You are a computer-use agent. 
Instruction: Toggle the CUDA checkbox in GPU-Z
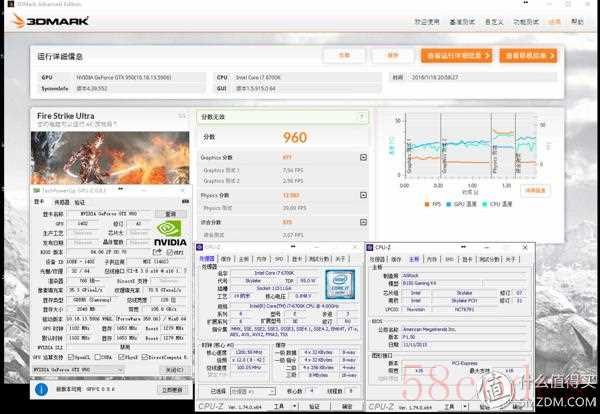(x=97, y=357)
